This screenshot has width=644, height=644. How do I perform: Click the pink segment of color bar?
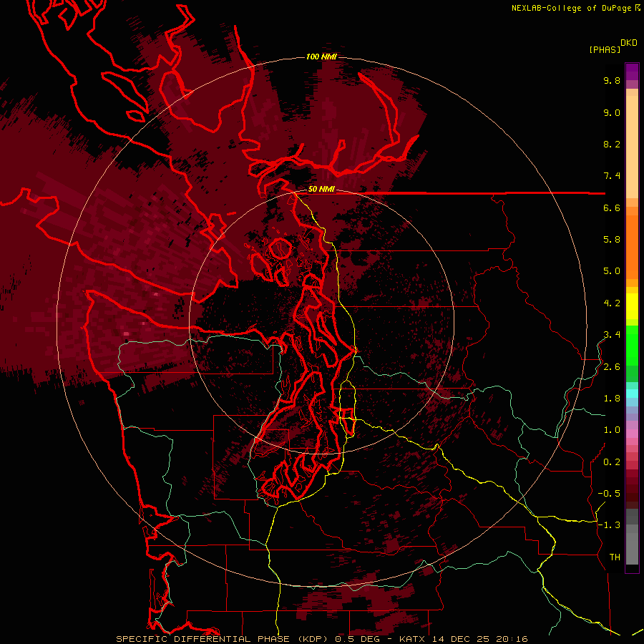tap(632, 434)
